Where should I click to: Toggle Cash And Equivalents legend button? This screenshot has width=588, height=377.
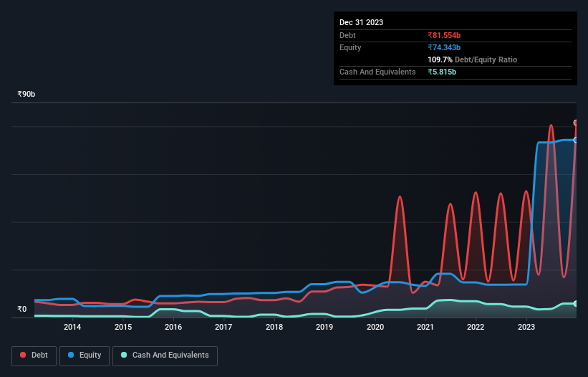[x=165, y=355]
